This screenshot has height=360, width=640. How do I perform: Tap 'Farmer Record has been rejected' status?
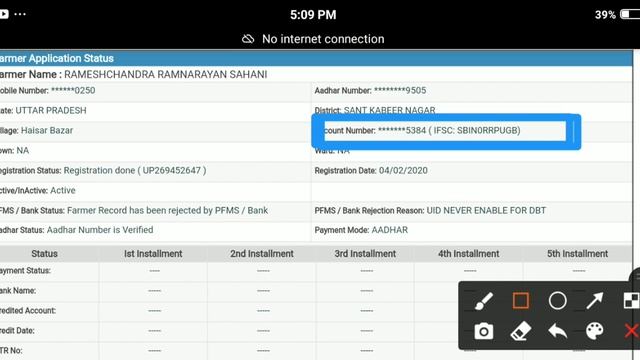167,211
